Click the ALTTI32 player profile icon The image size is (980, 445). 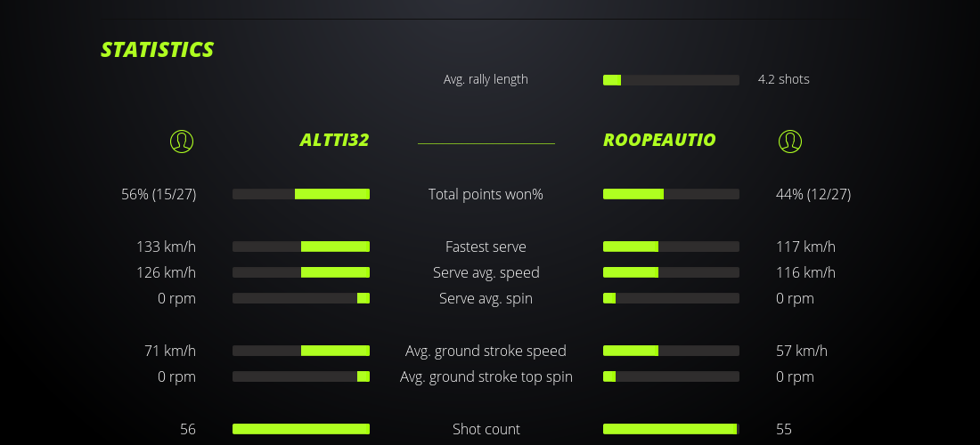(181, 141)
